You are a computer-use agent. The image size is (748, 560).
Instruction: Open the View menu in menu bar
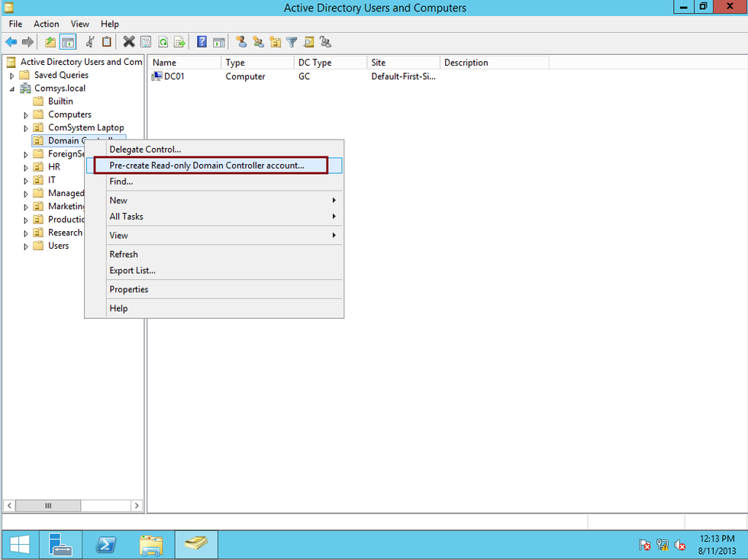pyautogui.click(x=79, y=24)
